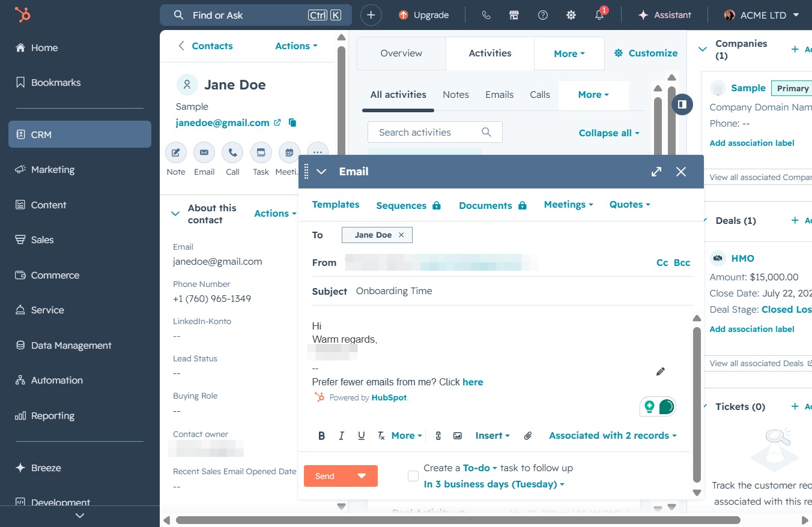Go back to Contacts

tap(205, 46)
